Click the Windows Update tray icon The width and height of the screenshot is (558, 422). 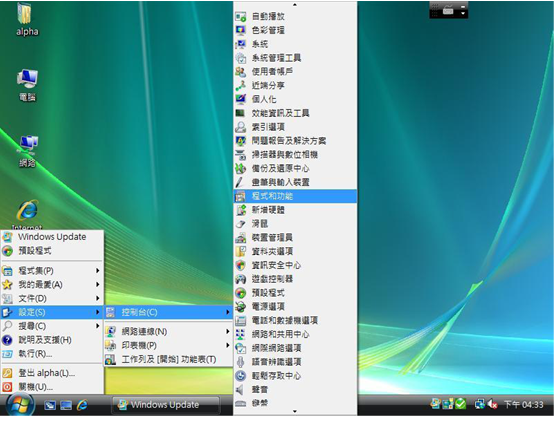click(436, 403)
